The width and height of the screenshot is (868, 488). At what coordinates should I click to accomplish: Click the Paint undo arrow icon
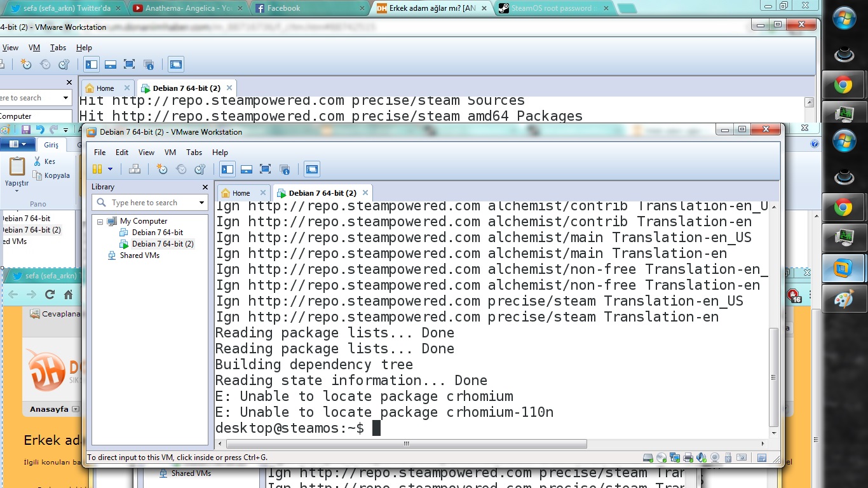[x=40, y=130]
